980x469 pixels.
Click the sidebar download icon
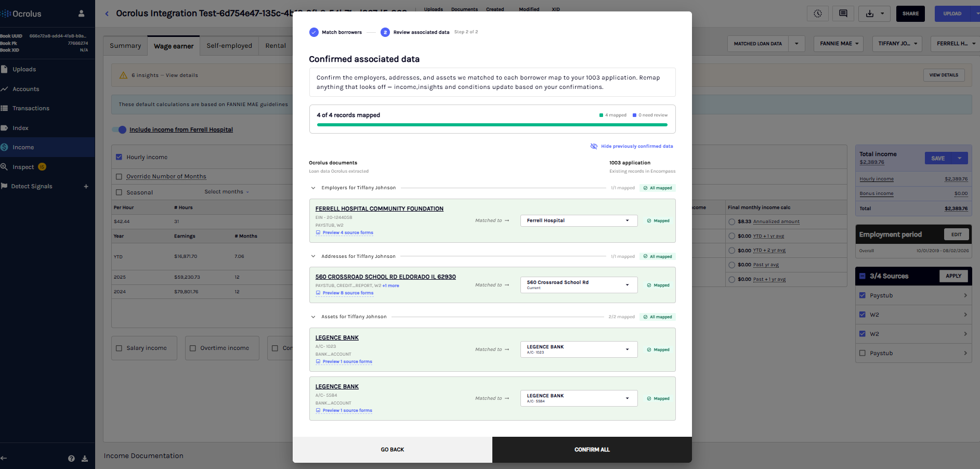pyautogui.click(x=85, y=459)
